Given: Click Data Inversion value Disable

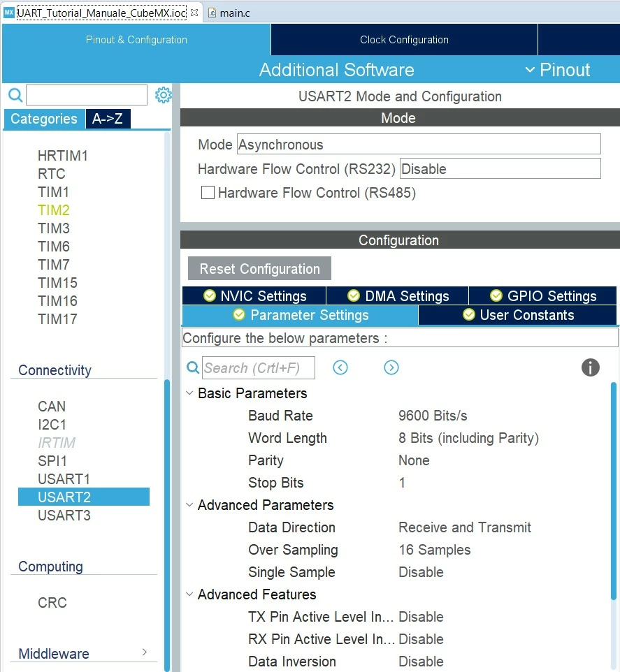Looking at the screenshot, I should pos(421,662).
